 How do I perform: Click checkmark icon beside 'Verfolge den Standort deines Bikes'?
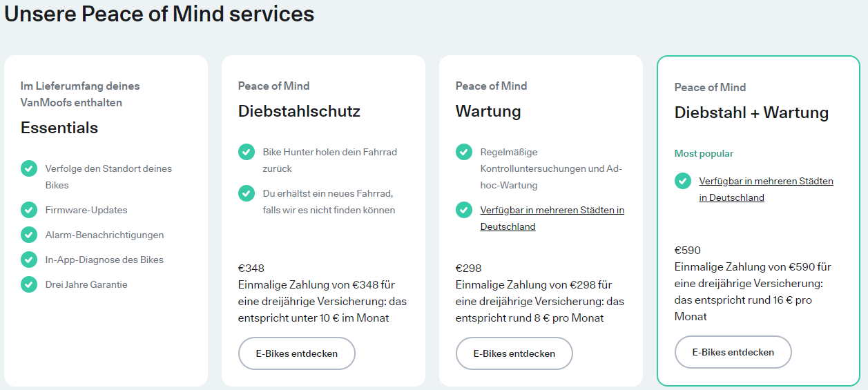click(x=29, y=168)
